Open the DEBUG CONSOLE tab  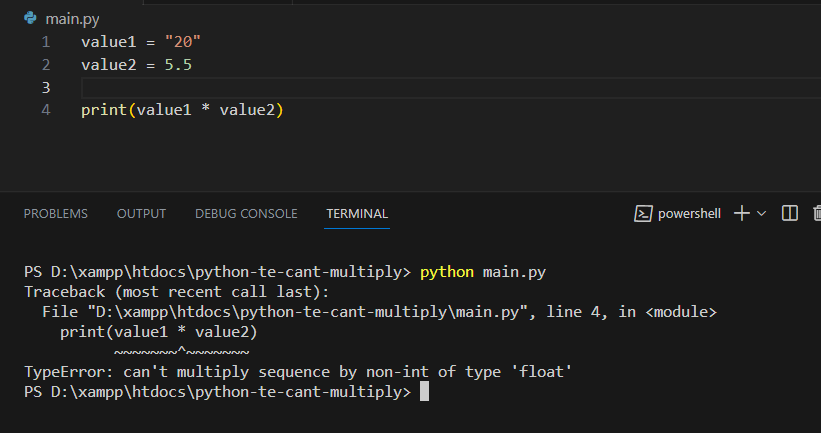246,214
